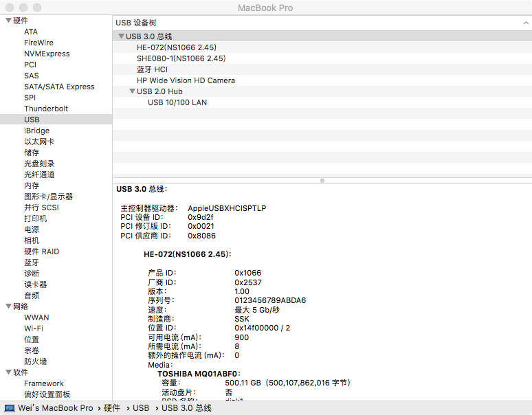This screenshot has height=415, width=532.
Task: Collapse the 硬件 section in sidebar
Action: click(8, 21)
